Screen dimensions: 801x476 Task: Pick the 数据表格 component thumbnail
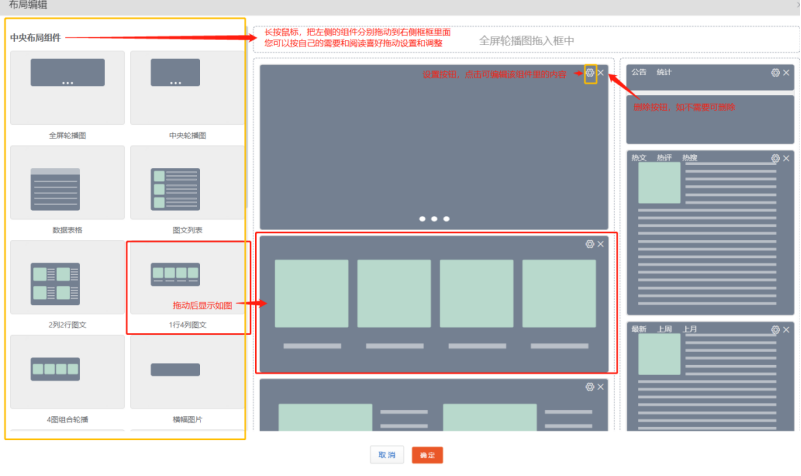click(67, 183)
